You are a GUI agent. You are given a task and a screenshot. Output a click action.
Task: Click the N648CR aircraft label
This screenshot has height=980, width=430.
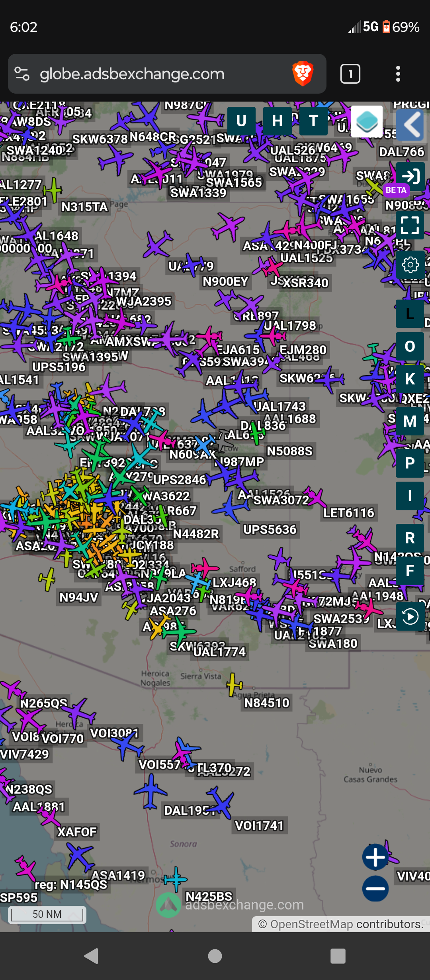click(x=153, y=137)
